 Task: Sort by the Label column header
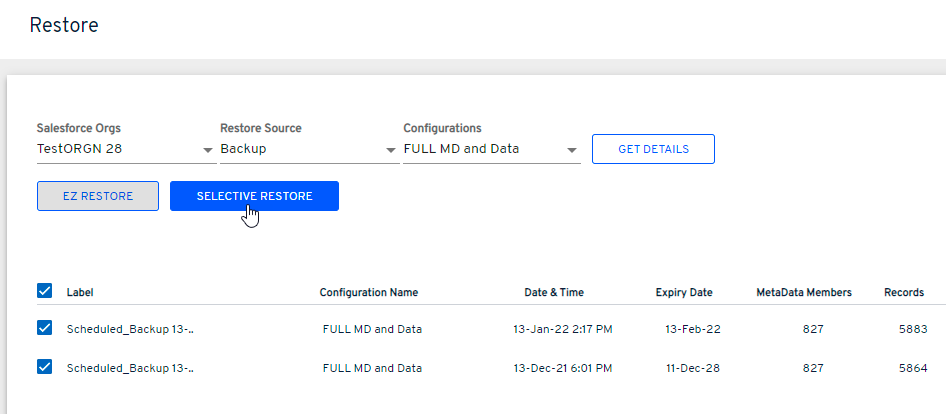80,292
